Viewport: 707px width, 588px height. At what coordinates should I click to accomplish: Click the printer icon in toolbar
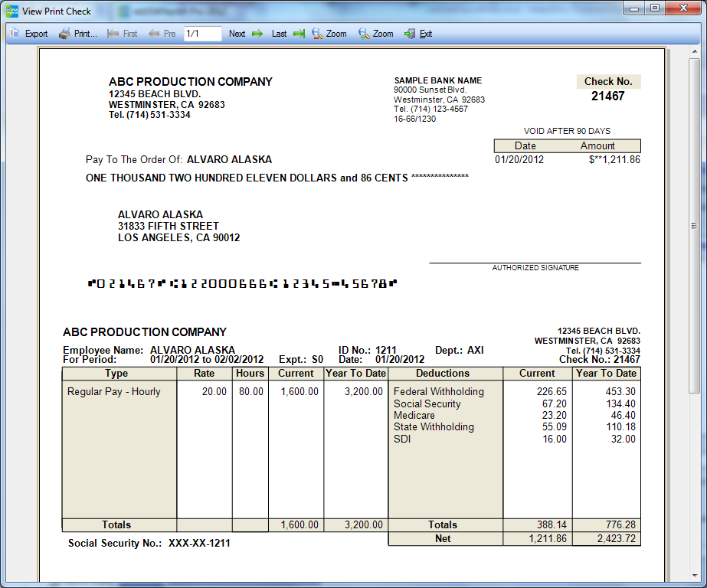pyautogui.click(x=65, y=34)
